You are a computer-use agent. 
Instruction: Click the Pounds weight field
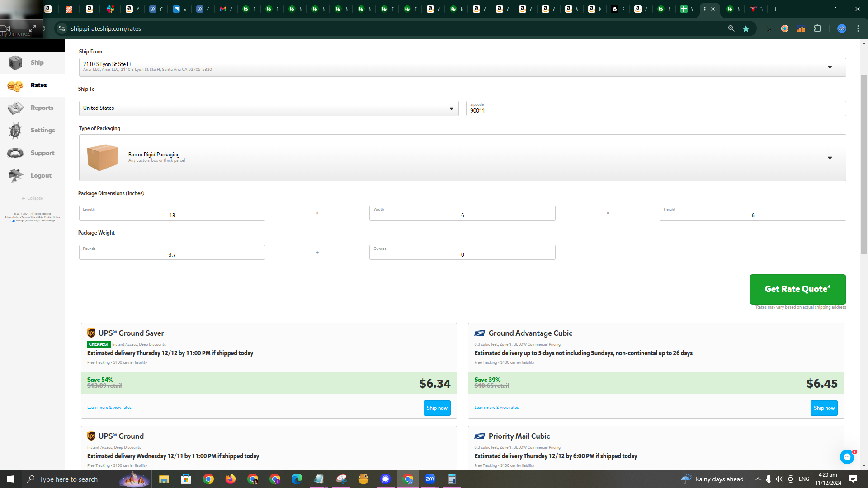click(x=172, y=253)
